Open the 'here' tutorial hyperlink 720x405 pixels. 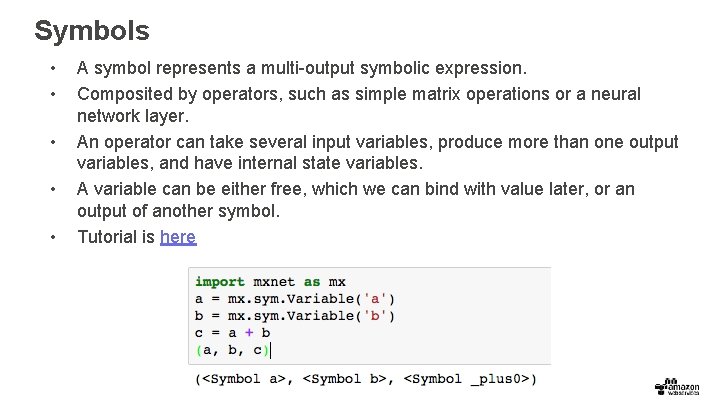(x=178, y=237)
